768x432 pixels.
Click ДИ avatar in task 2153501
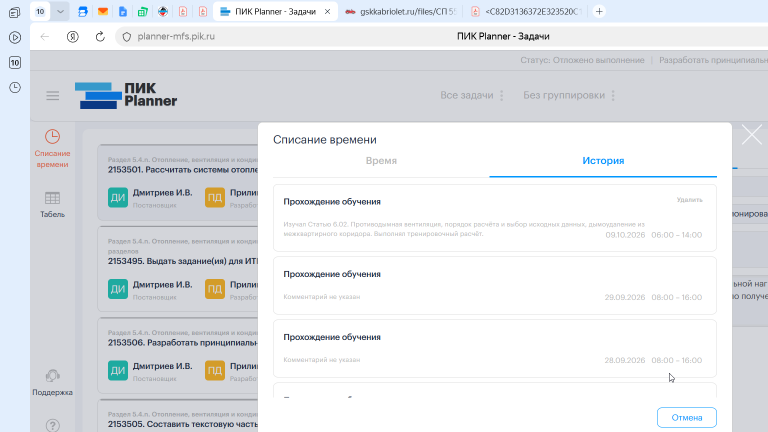pyautogui.click(x=118, y=198)
